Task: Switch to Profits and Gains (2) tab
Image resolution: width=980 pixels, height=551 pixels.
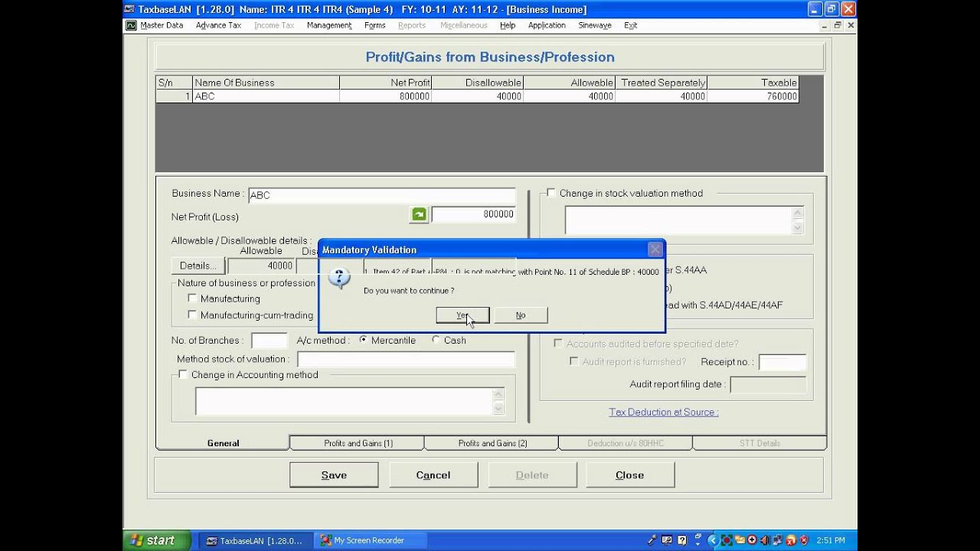Action: [492, 443]
